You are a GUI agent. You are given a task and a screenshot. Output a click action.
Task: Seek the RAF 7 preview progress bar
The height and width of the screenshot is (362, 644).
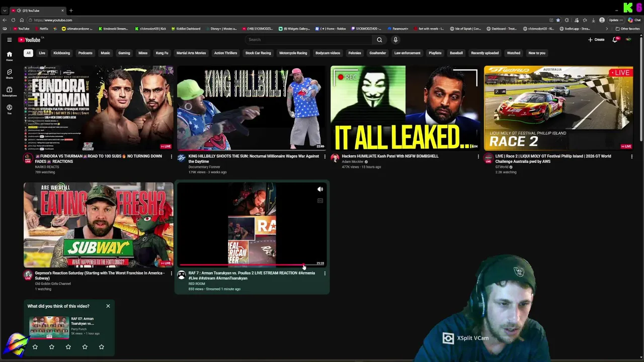click(252, 265)
